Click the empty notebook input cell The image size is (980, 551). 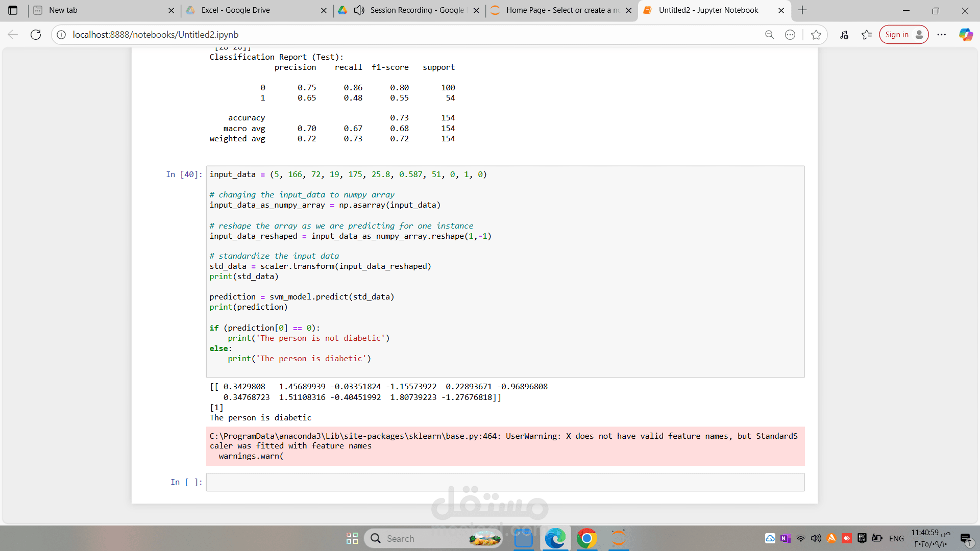point(505,482)
